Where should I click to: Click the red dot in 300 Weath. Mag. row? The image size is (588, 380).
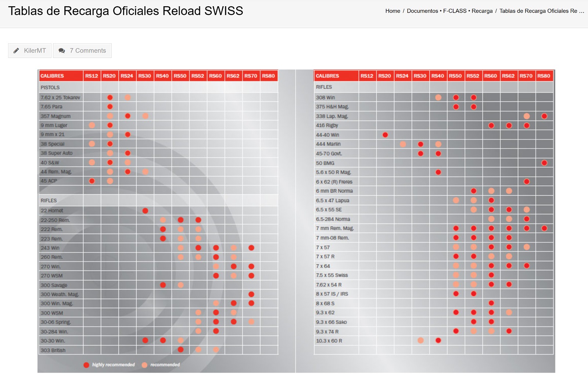251,294
